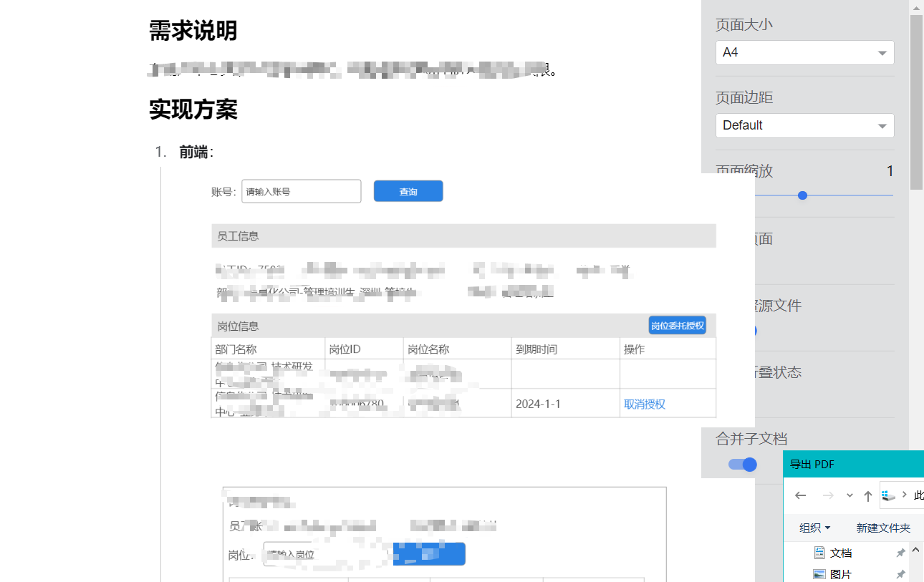Select the 图片 folder icon
The width and height of the screenshot is (924, 582).
(x=819, y=574)
